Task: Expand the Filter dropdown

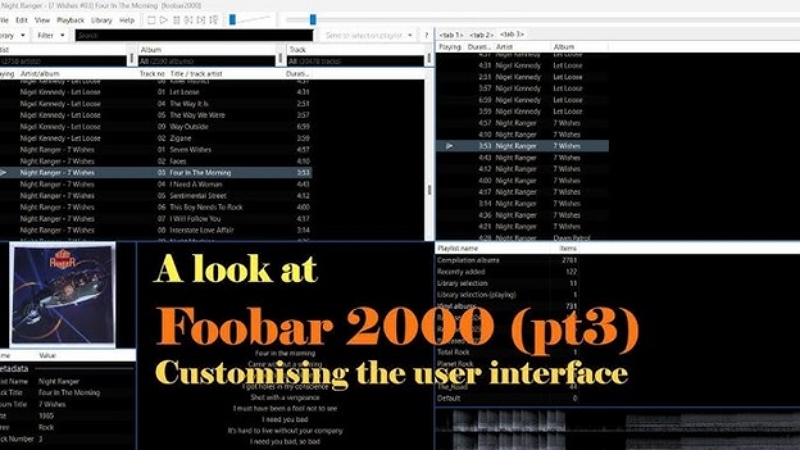Action: tap(51, 35)
